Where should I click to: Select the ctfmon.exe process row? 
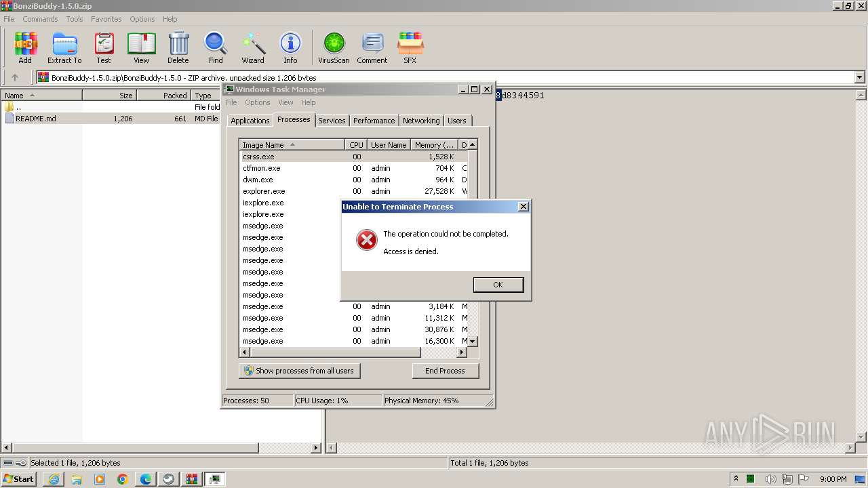tap(354, 168)
